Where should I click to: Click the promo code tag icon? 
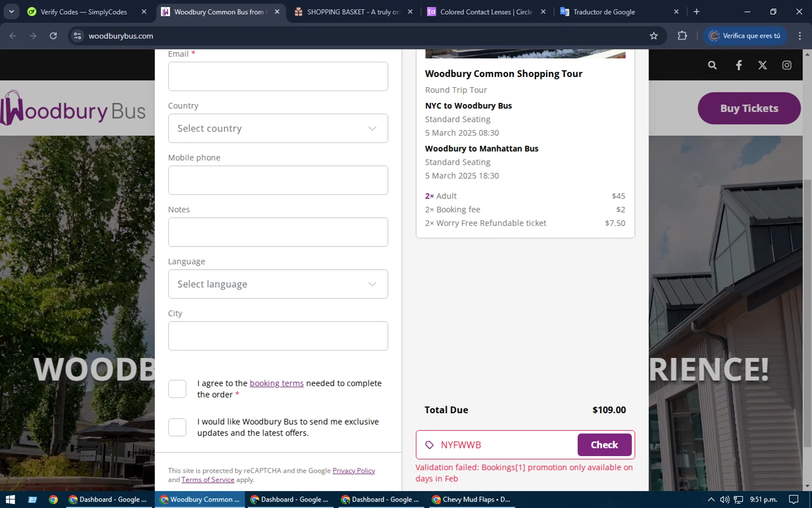tap(429, 445)
